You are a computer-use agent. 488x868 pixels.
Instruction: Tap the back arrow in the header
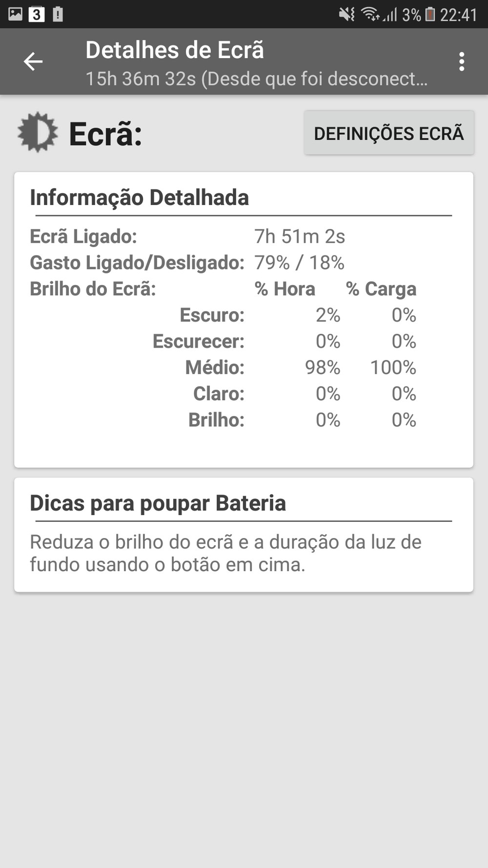pyautogui.click(x=33, y=62)
